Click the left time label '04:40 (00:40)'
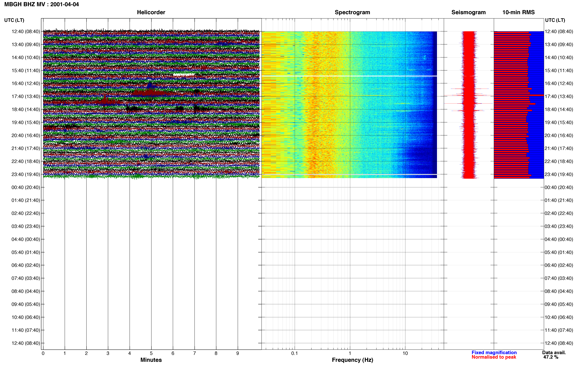 (x=26, y=239)
